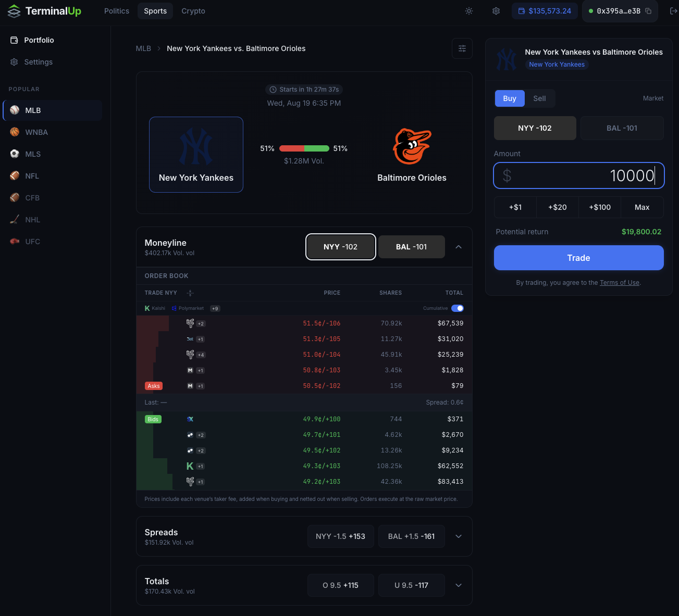Open the Terms of Use link

620,283
